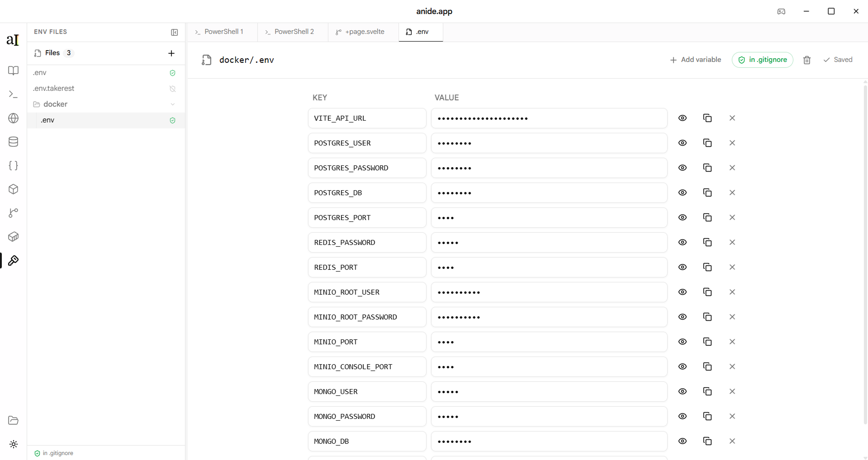Select the .env editor tab
Screen dimensions: 868x460
click(x=421, y=32)
